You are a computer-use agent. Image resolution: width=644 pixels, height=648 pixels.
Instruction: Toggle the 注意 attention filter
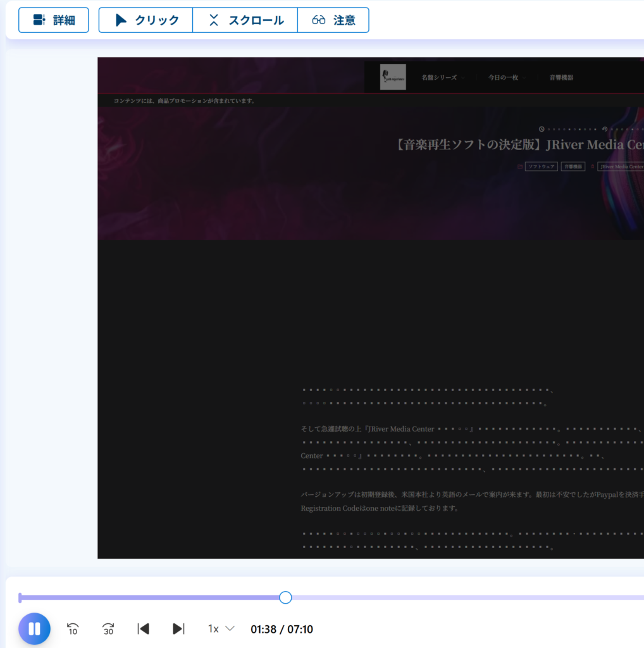[333, 20]
